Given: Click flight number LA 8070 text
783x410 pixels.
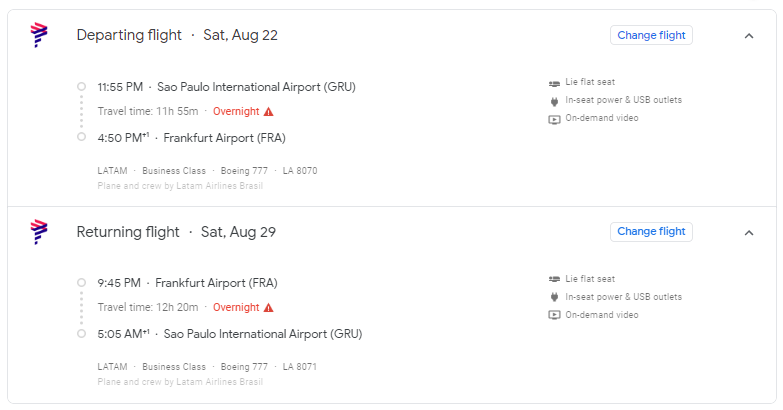Looking at the screenshot, I should tap(300, 171).
